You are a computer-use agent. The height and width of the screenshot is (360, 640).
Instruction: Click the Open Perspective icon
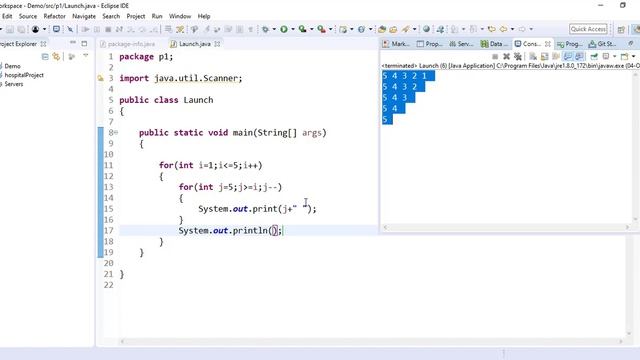(x=621, y=29)
